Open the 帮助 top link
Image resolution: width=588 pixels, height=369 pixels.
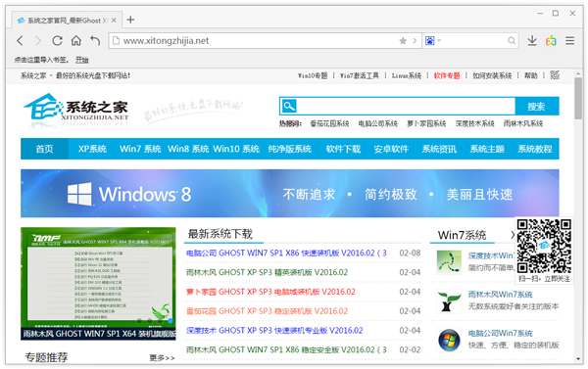pyautogui.click(x=530, y=75)
